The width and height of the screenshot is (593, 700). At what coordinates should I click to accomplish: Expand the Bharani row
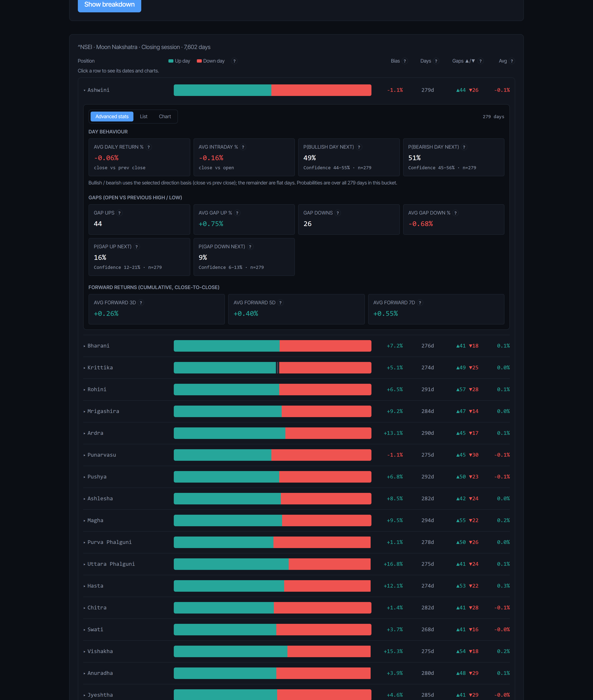[296, 346]
